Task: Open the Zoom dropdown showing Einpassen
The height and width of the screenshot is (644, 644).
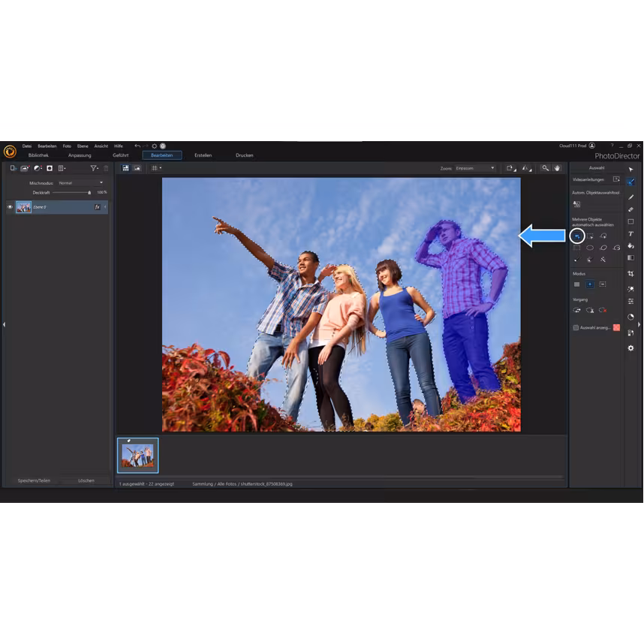Action: [473, 168]
